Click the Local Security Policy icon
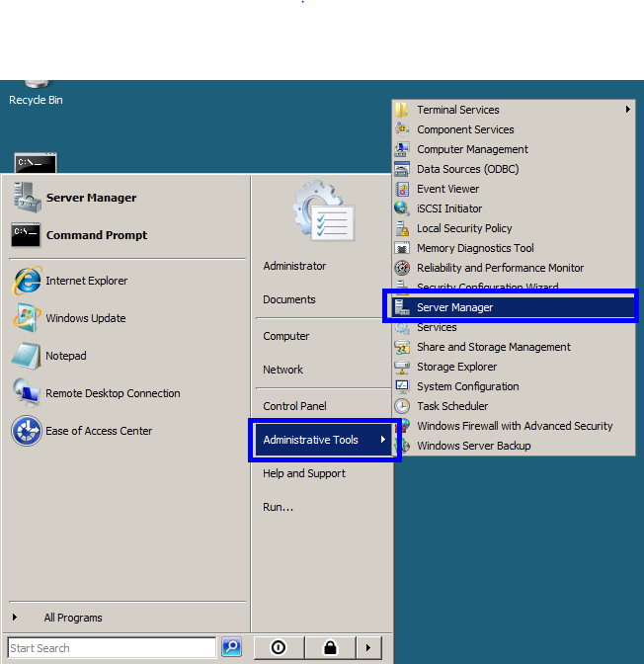 tap(402, 228)
